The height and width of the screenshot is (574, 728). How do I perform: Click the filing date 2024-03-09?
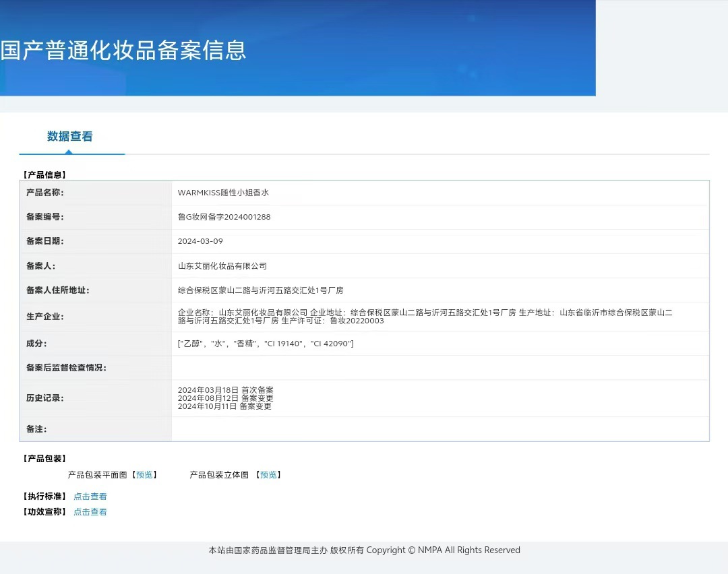coord(200,241)
